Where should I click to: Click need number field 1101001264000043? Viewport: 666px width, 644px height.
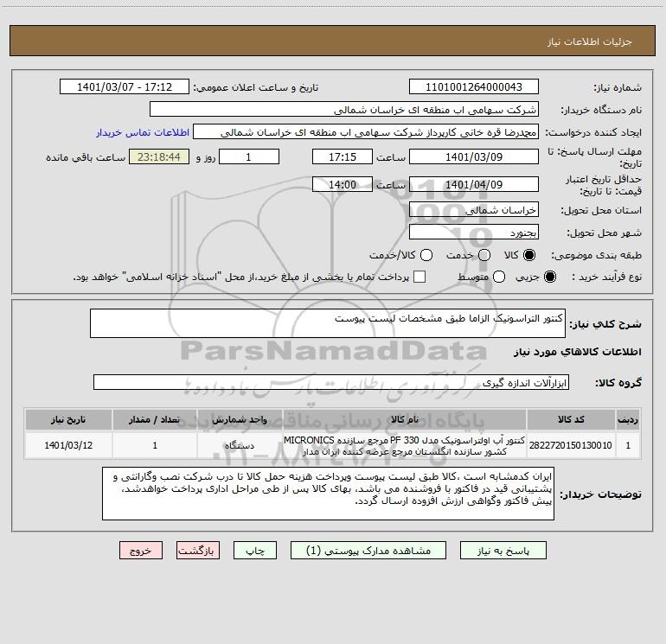474,87
